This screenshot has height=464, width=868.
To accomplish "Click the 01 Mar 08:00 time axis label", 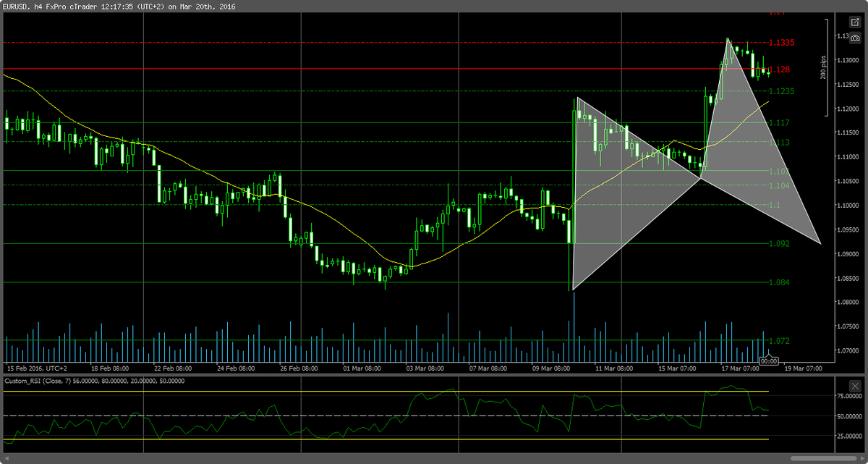I will (x=362, y=368).
